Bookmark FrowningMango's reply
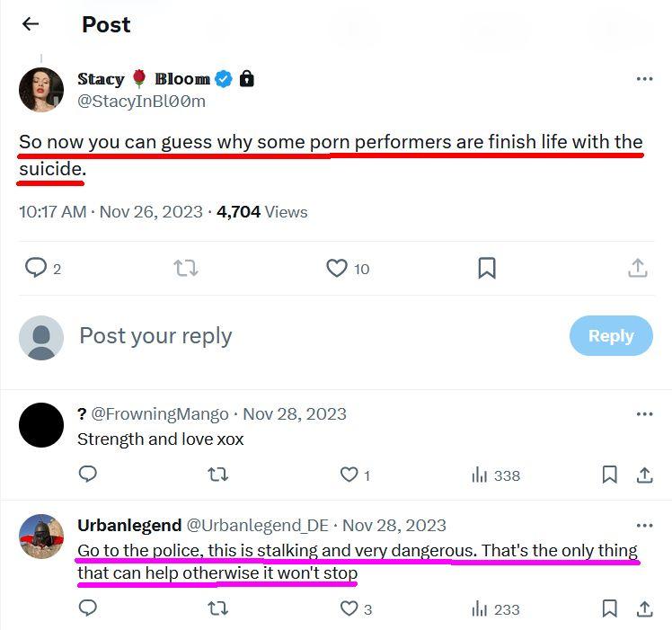Viewport: 672px width, 630px height. coord(609,475)
